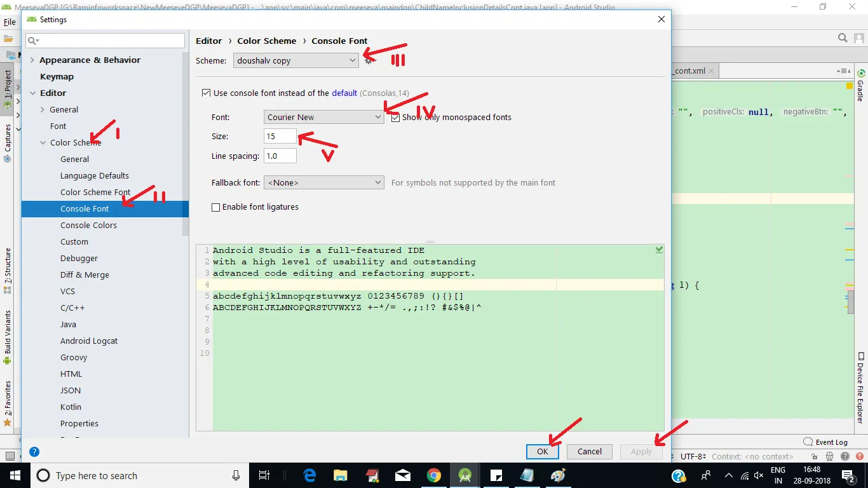
Task: Uncheck 'Show only monospaced fonts'
Action: [395, 118]
